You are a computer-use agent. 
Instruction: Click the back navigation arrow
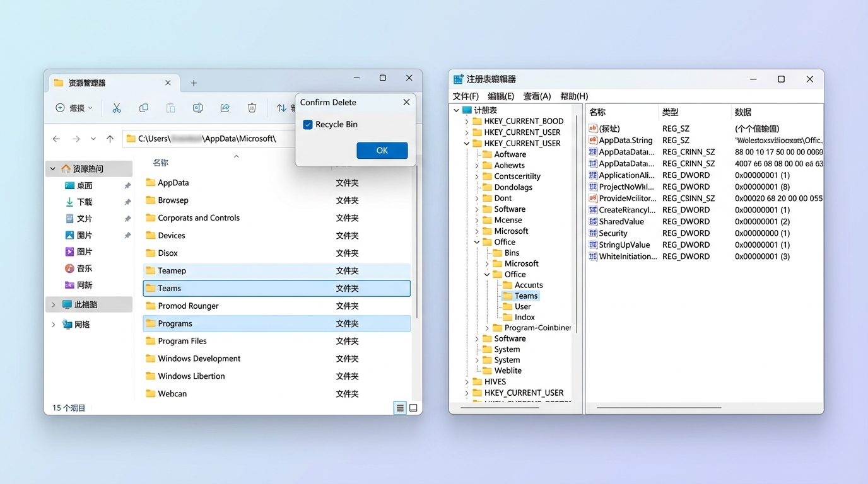coord(57,139)
